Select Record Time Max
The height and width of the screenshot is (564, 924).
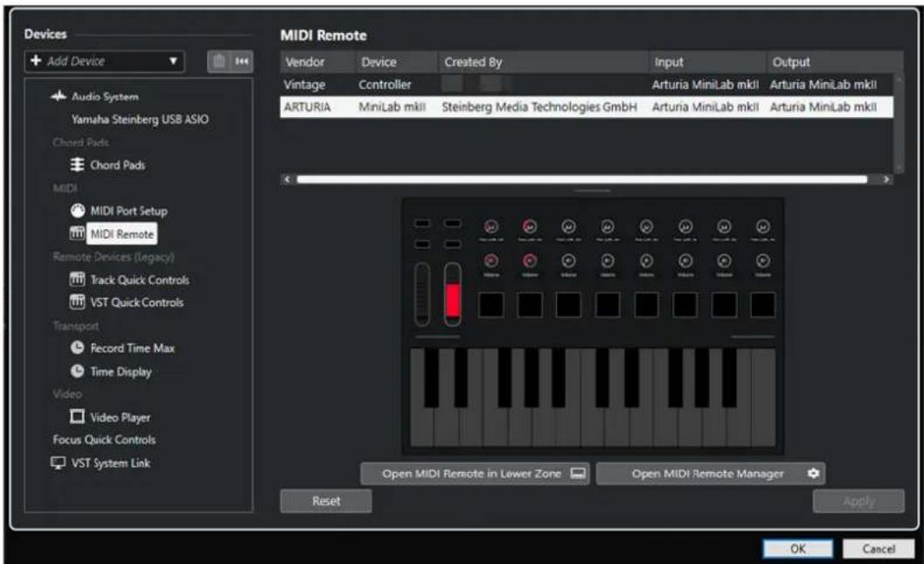[x=132, y=348]
